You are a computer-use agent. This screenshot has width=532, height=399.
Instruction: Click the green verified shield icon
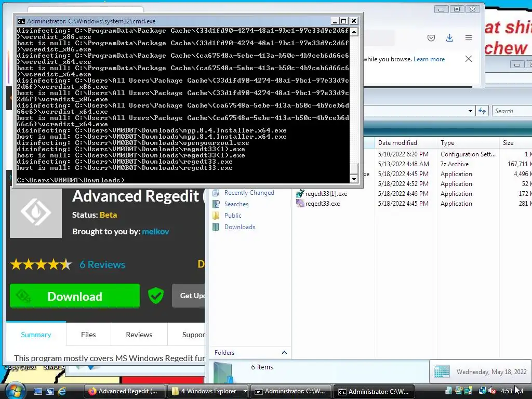coord(156,296)
